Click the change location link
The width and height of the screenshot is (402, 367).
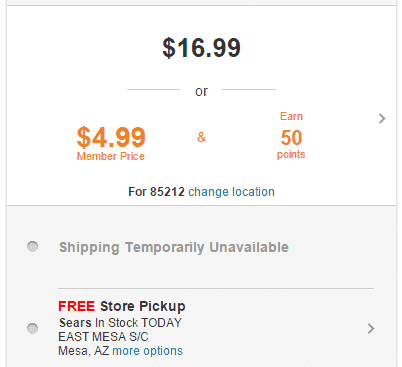231,192
